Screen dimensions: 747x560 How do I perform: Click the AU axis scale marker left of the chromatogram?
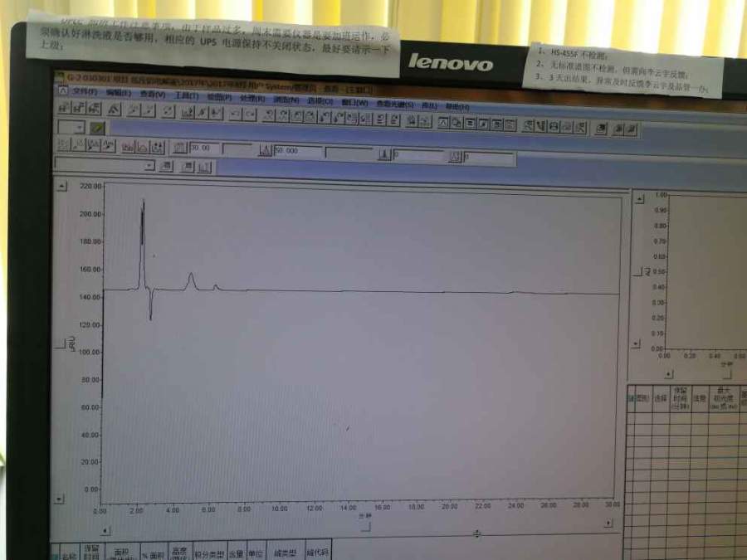click(61, 345)
